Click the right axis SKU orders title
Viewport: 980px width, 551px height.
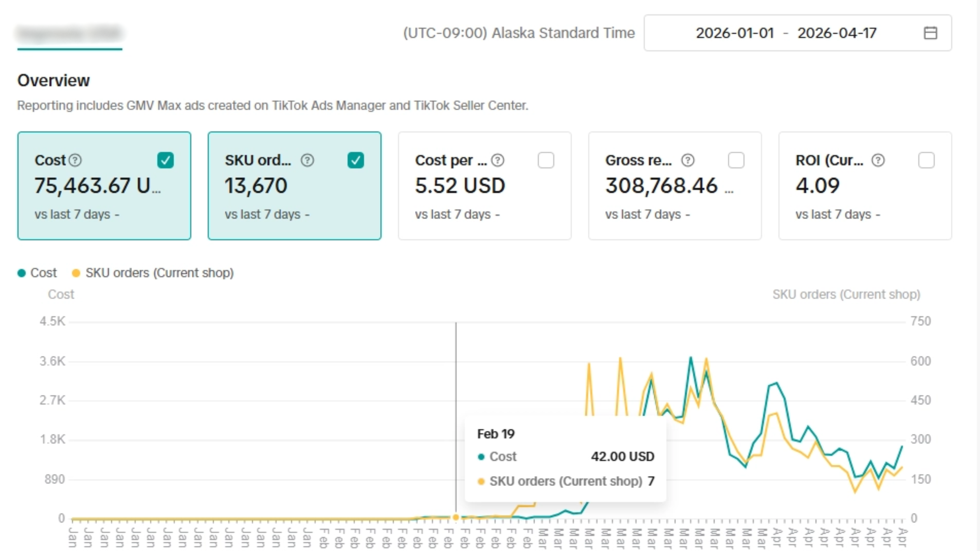(x=846, y=294)
